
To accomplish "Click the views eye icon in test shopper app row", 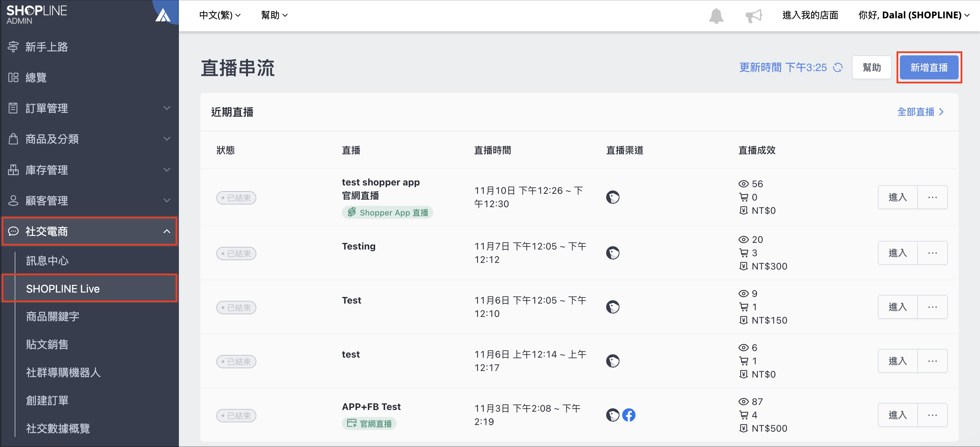I will coord(743,184).
